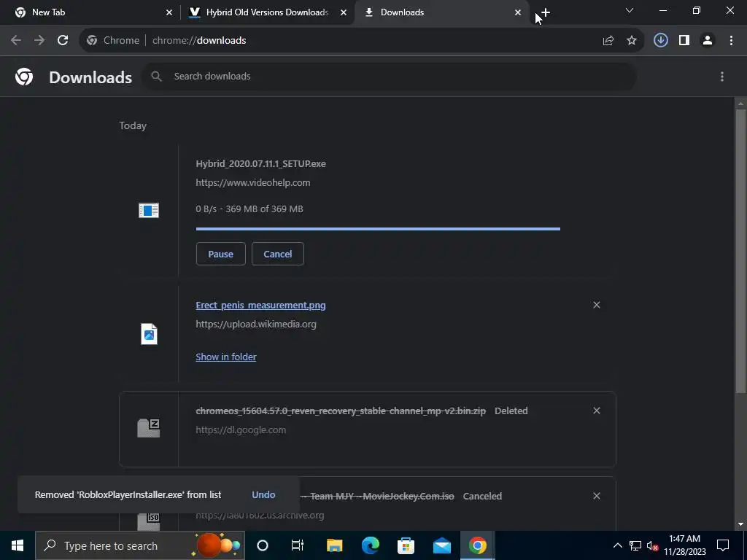Remove chromeos recovery zip from list
The width and height of the screenshot is (747, 560).
[597, 411]
